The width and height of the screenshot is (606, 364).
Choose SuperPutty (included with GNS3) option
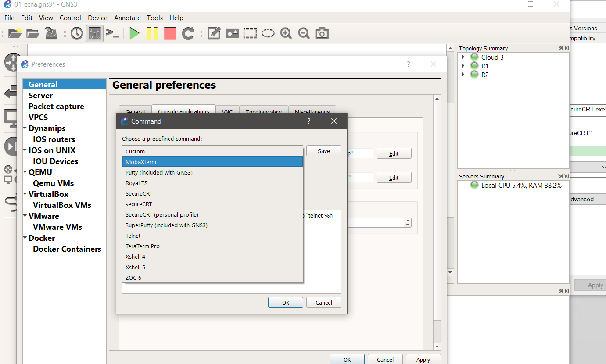pyautogui.click(x=212, y=225)
